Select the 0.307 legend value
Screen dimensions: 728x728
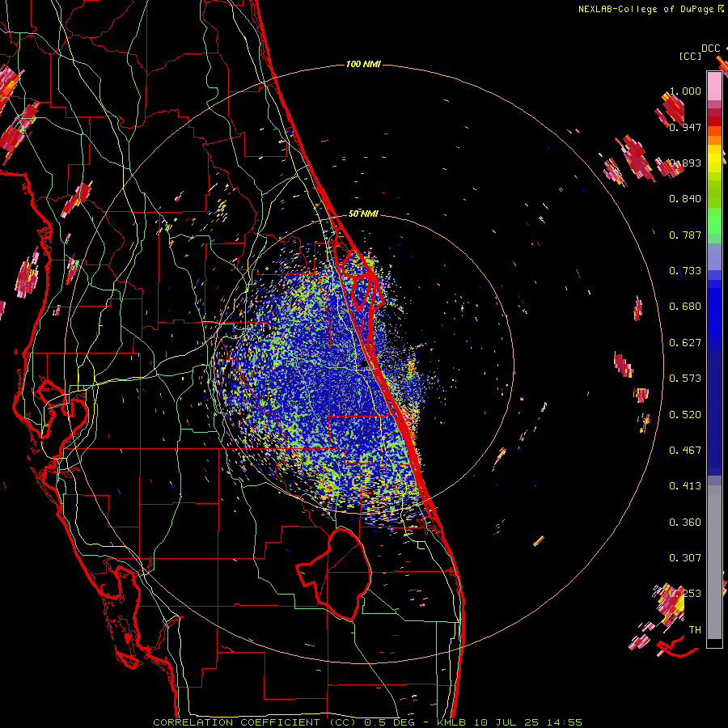tap(685, 558)
